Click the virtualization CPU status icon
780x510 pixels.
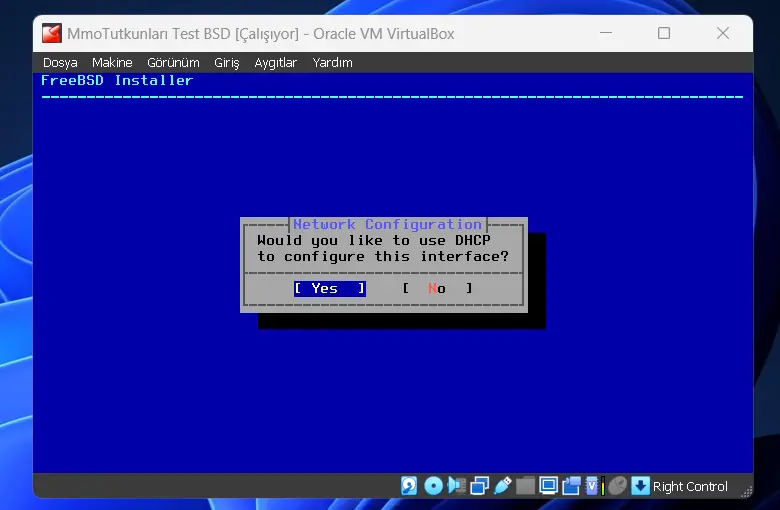pyautogui.click(x=591, y=486)
